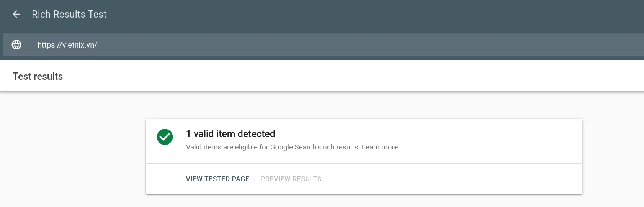Click empty space right of the URL text

[345, 45]
